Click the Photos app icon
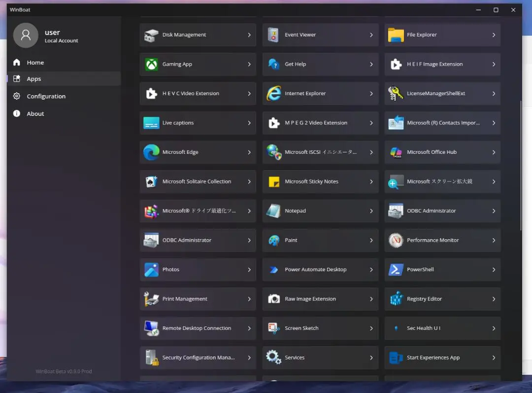The width and height of the screenshot is (532, 393). 151,270
